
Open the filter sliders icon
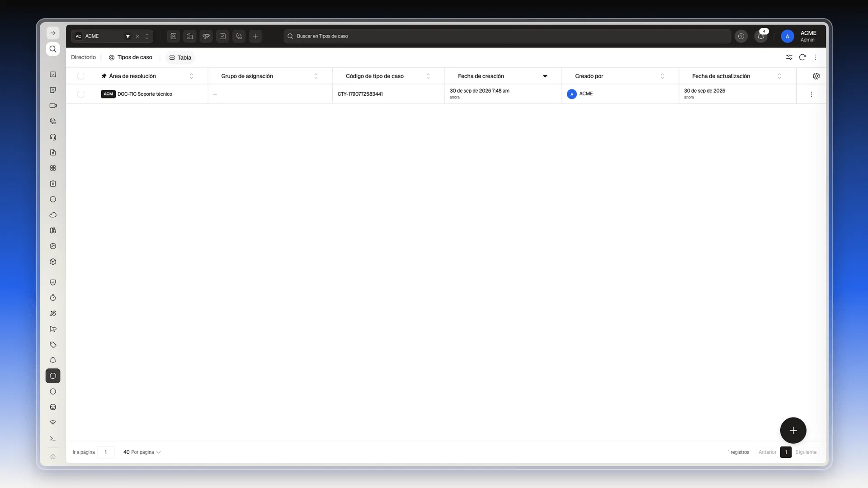[789, 57]
